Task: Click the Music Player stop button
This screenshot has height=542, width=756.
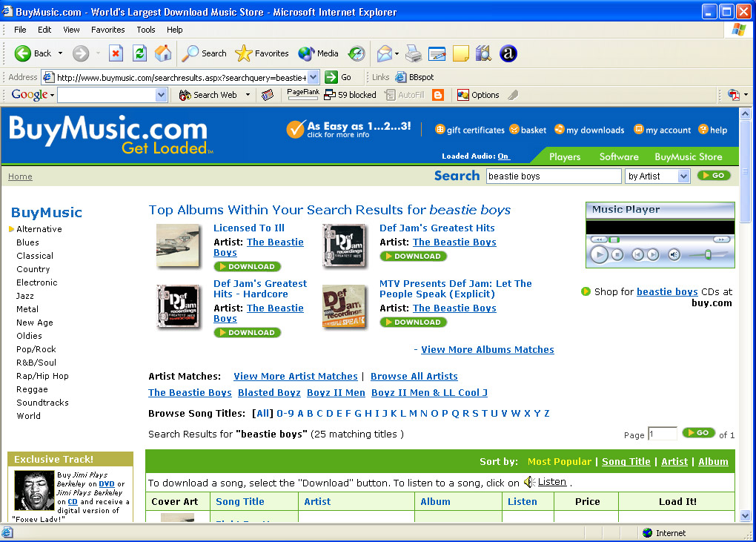Action: coord(617,254)
